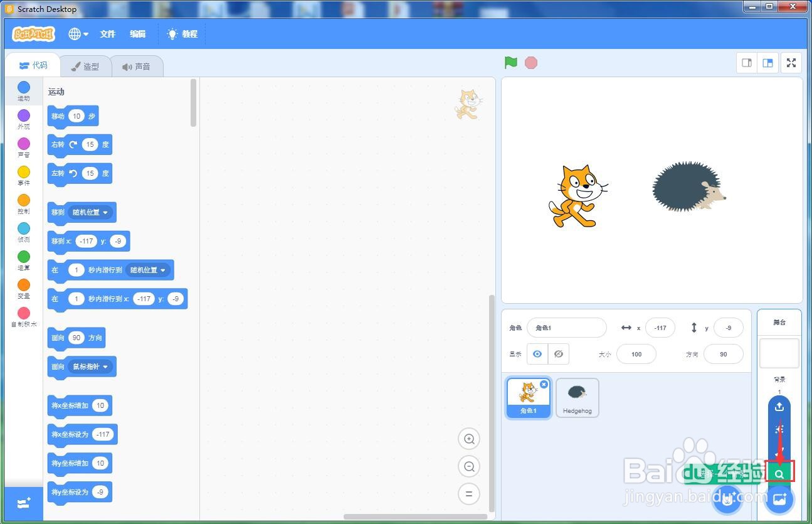Image resolution: width=812 pixels, height=524 pixels.
Task: Select the 外观 looks category
Action: click(24, 119)
